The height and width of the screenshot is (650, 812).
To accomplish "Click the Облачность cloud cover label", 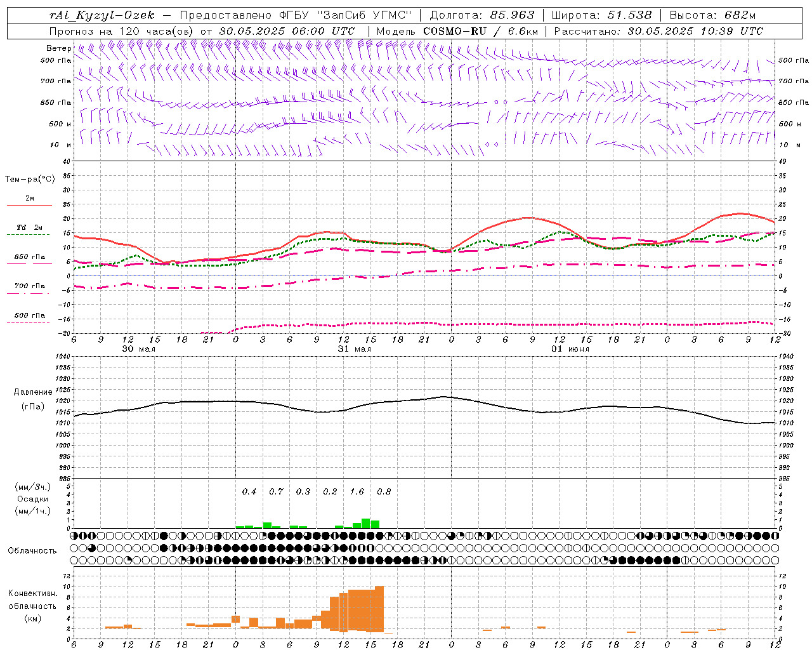I will 32,550.
